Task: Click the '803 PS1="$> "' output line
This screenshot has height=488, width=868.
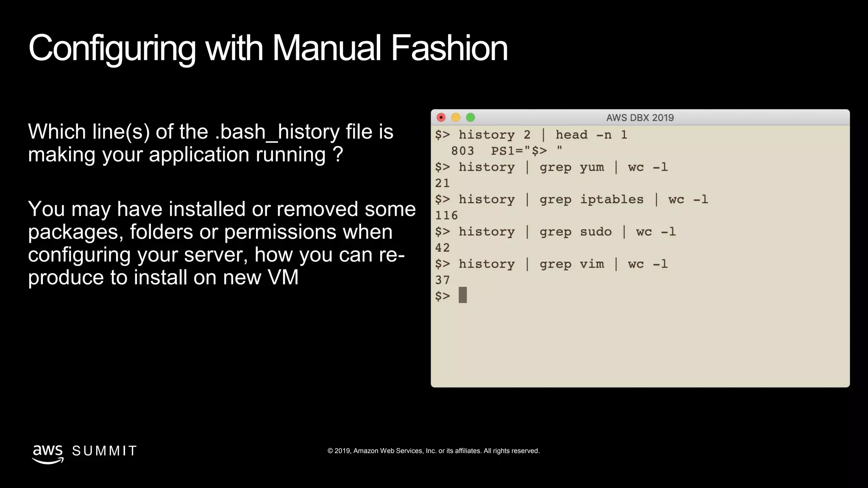Action: coord(507,151)
